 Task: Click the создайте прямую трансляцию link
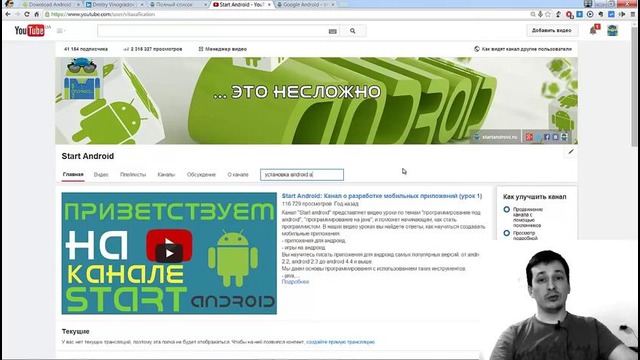pos(340,342)
